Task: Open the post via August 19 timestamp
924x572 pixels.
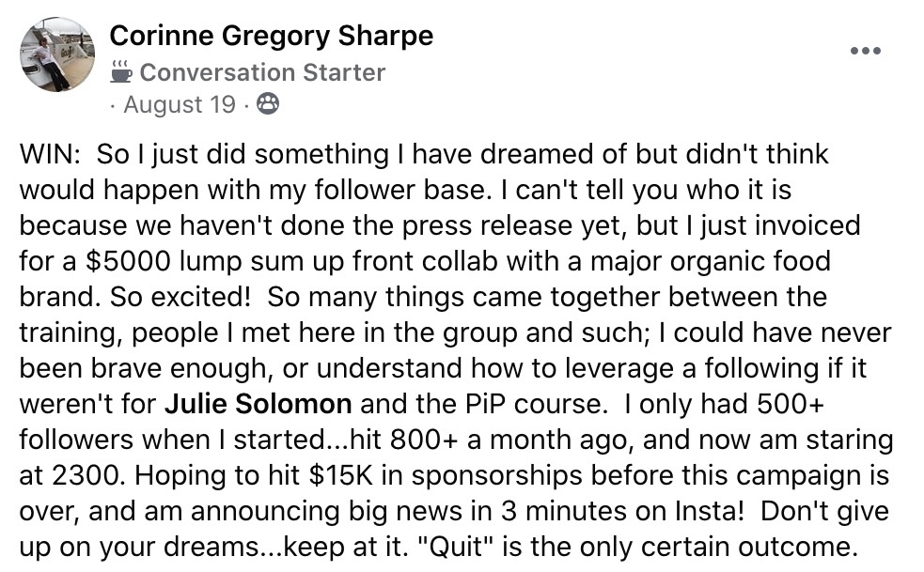Action: click(180, 104)
